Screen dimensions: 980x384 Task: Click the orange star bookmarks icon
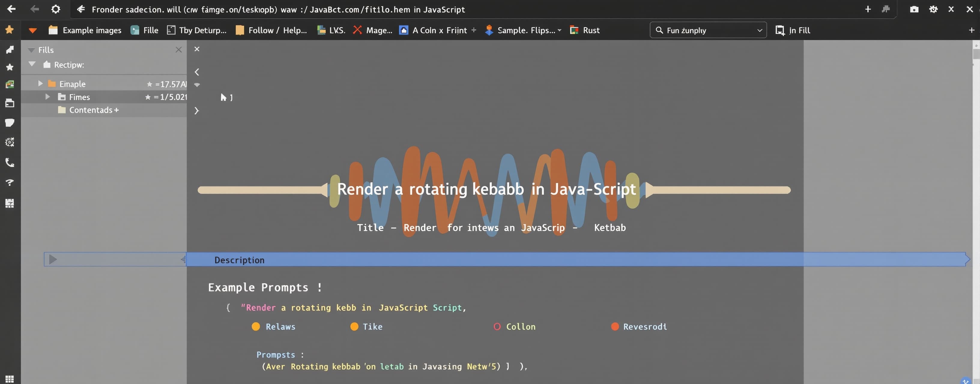tap(10, 30)
